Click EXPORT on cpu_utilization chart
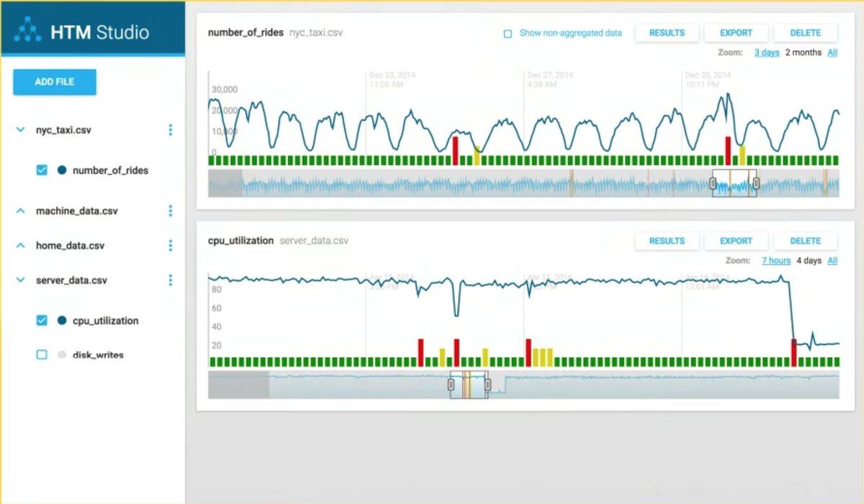The width and height of the screenshot is (864, 504). coord(736,241)
